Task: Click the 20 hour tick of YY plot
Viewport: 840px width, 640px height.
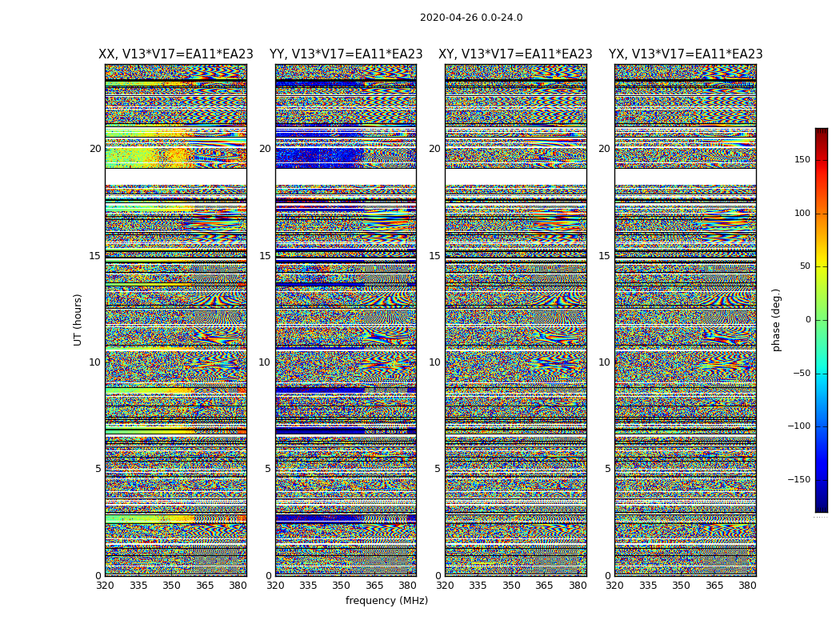Action: [x=265, y=149]
